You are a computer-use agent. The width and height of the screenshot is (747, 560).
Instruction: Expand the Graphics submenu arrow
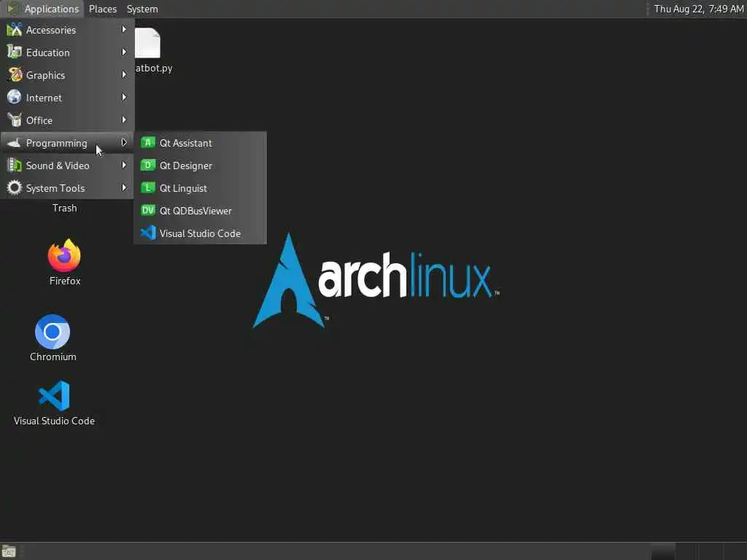[124, 75]
